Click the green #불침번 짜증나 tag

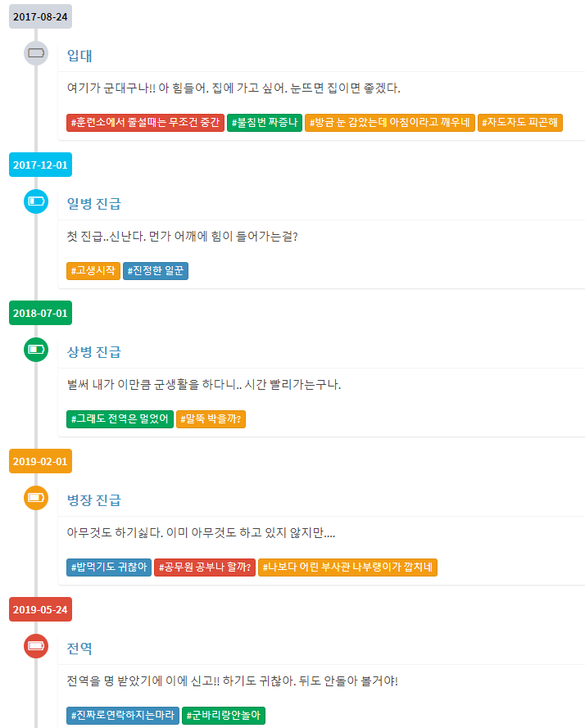coord(265,123)
